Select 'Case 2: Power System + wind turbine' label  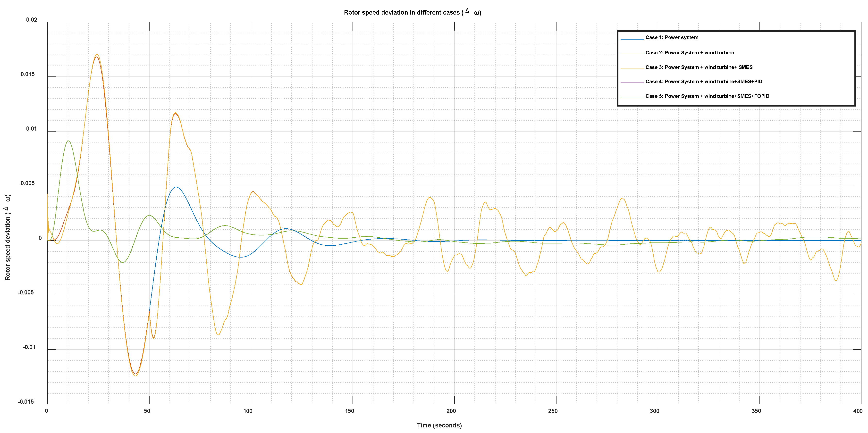coord(689,53)
